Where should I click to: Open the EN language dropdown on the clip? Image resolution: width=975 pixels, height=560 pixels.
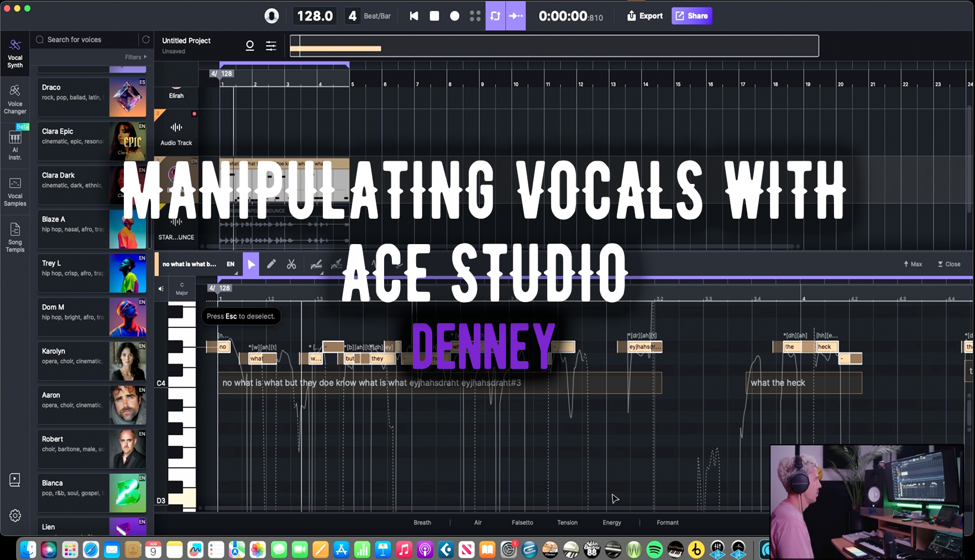[x=230, y=264]
